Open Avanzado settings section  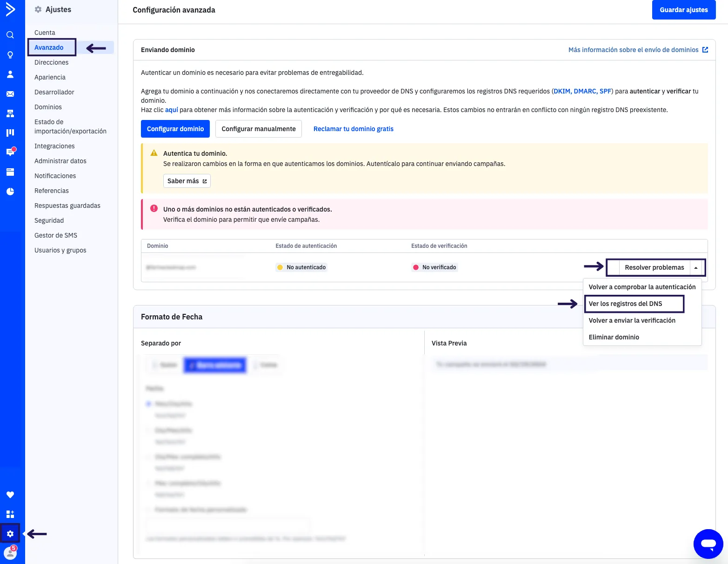(49, 47)
